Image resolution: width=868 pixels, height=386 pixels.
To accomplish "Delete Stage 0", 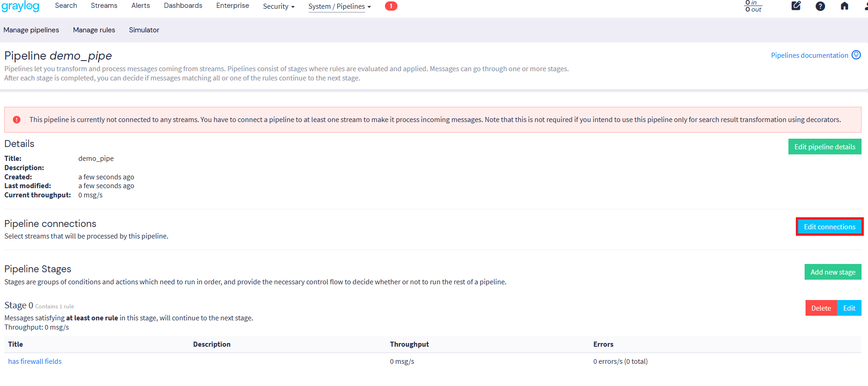I will 821,308.
